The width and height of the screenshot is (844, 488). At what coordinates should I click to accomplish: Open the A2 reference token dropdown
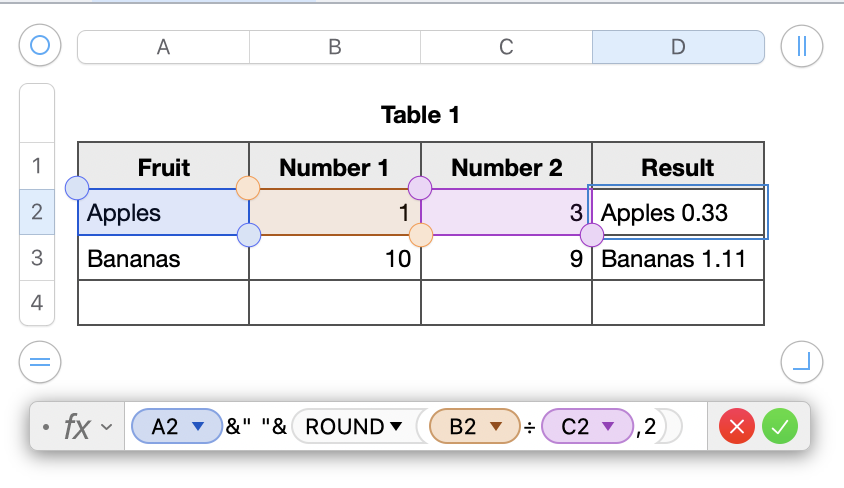[x=197, y=428]
